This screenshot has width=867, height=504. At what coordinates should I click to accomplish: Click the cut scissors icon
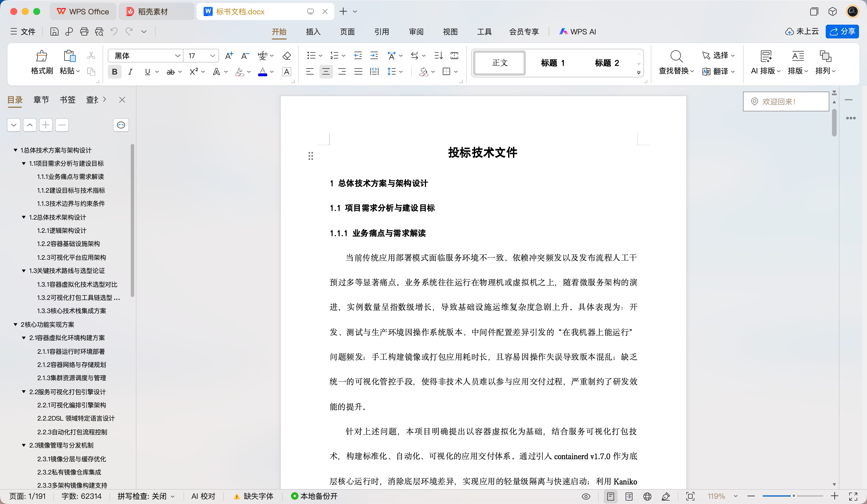point(91,55)
